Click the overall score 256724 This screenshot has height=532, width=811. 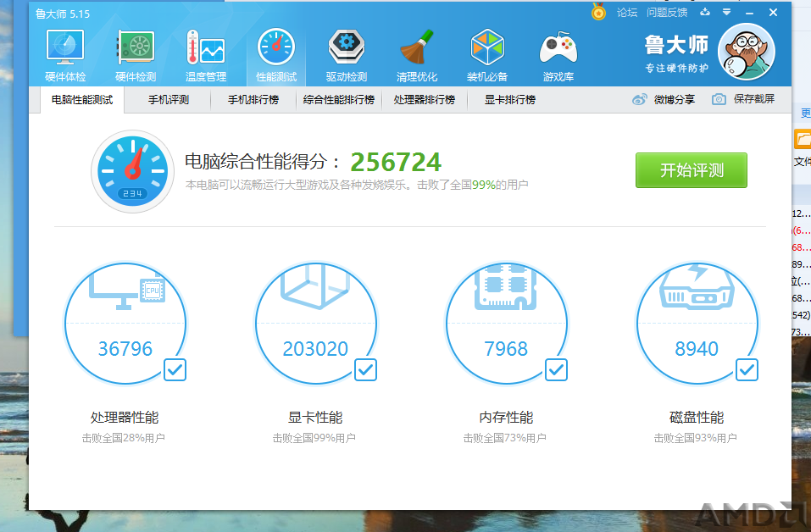(x=396, y=163)
